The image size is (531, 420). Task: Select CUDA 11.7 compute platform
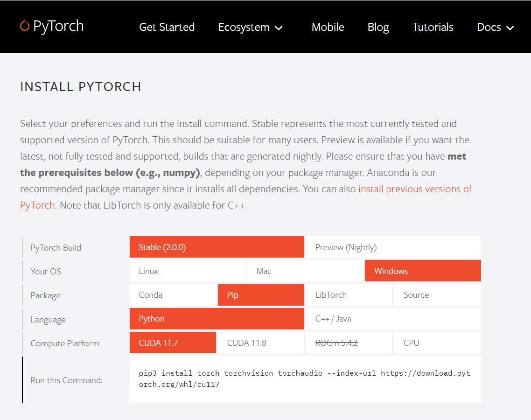pyautogui.click(x=173, y=343)
